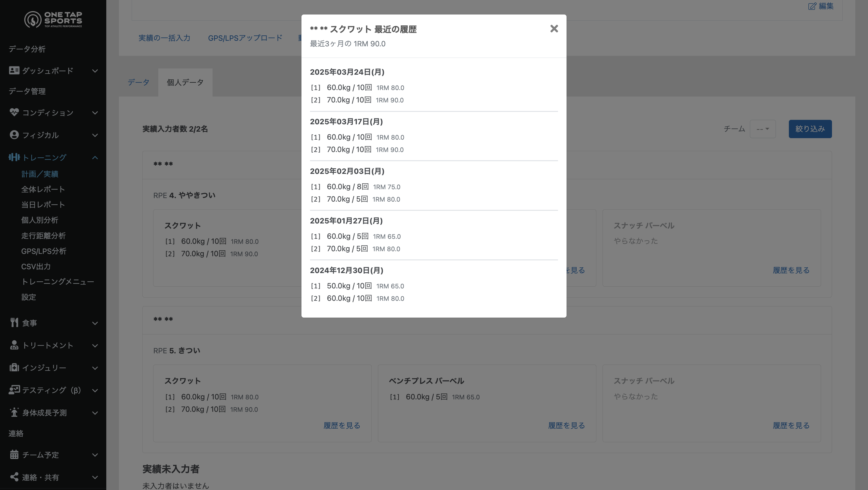Viewport: 868px width, 490px height.
Task: Click the テスティング (β) icon
Action: click(14, 390)
